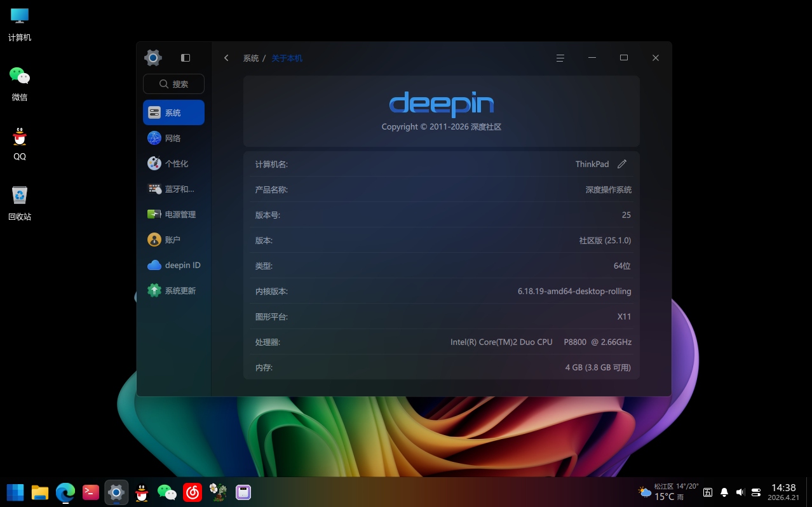Click the 搜索 search field
Viewport: 812px width, 507px height.
173,84
